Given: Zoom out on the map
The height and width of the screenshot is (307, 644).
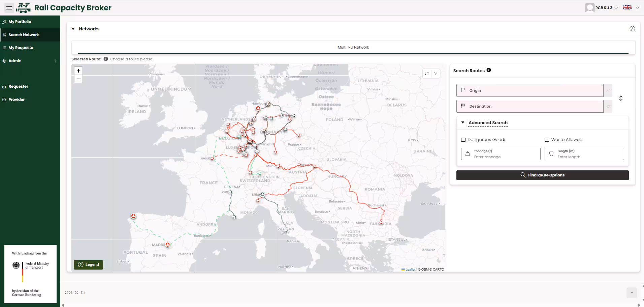Looking at the screenshot, I should tap(78, 79).
